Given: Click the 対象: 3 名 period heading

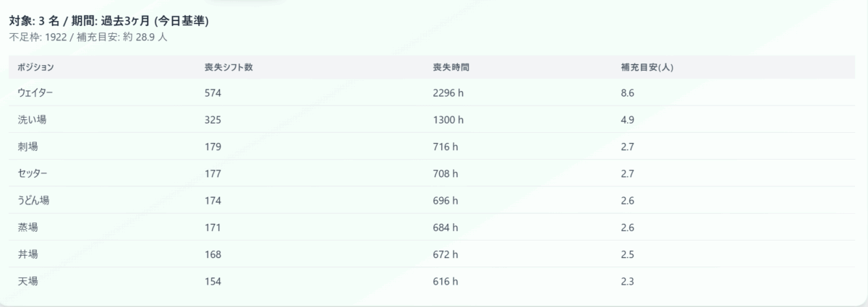Looking at the screenshot, I should (x=109, y=22).
